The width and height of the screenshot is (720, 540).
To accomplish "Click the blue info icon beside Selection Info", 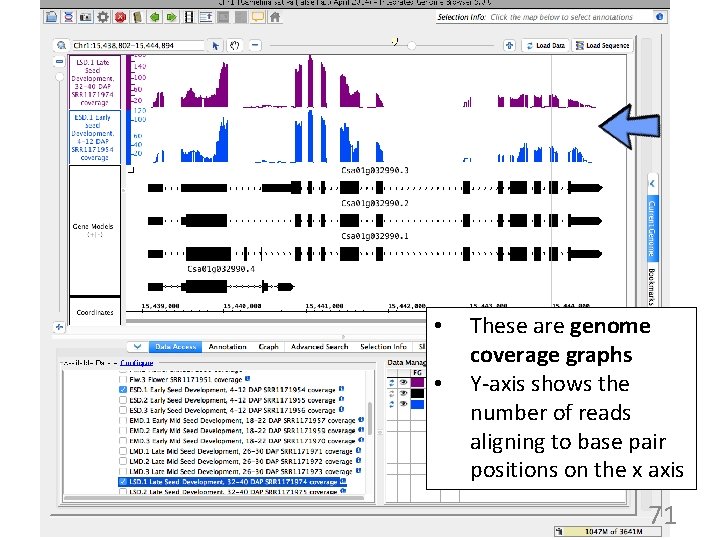I will [x=659, y=17].
